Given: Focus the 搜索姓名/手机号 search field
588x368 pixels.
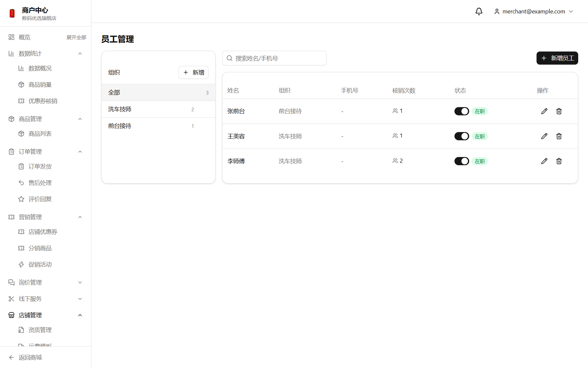Looking at the screenshot, I should (x=274, y=58).
